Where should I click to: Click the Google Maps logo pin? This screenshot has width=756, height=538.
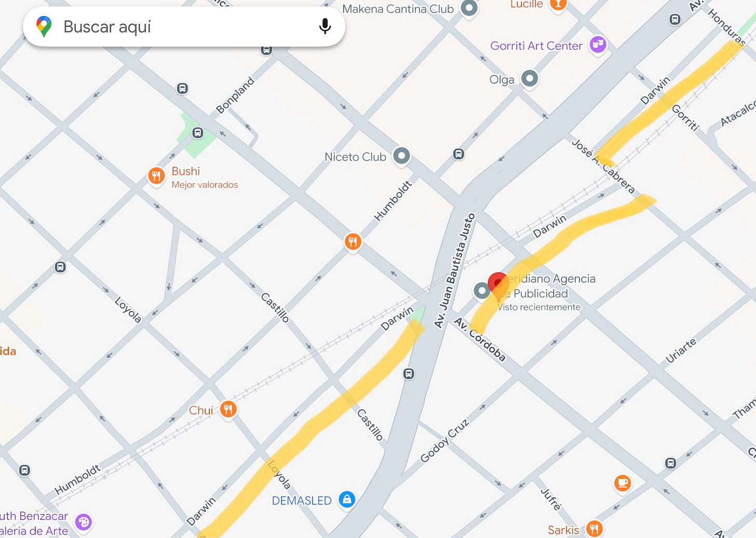44,26
